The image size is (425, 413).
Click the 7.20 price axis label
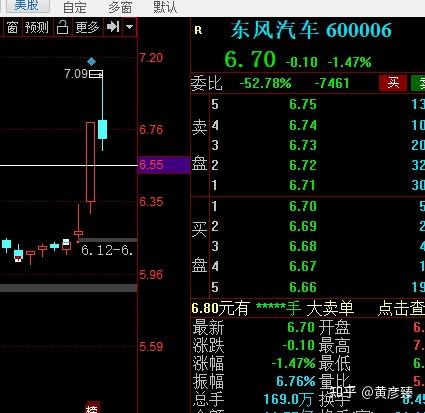pyautogui.click(x=151, y=58)
